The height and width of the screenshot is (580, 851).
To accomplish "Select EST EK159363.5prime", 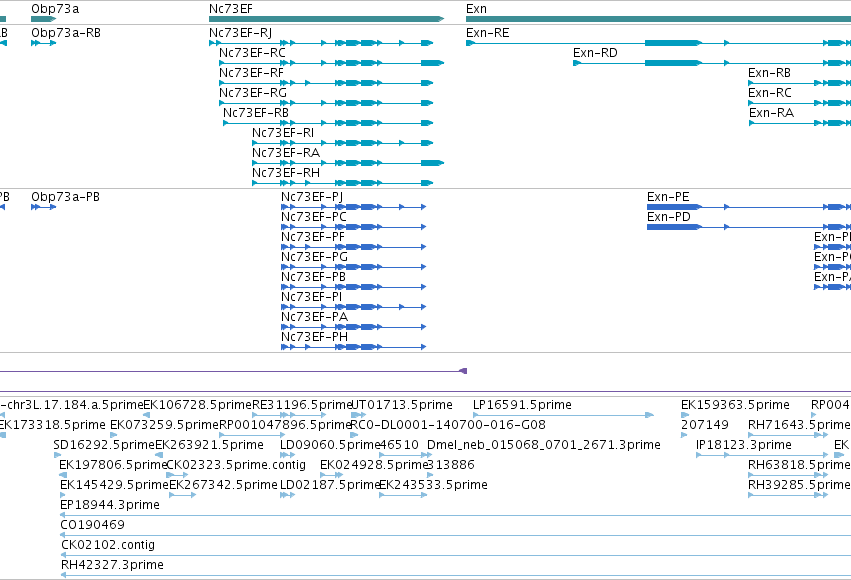I will [x=735, y=405].
